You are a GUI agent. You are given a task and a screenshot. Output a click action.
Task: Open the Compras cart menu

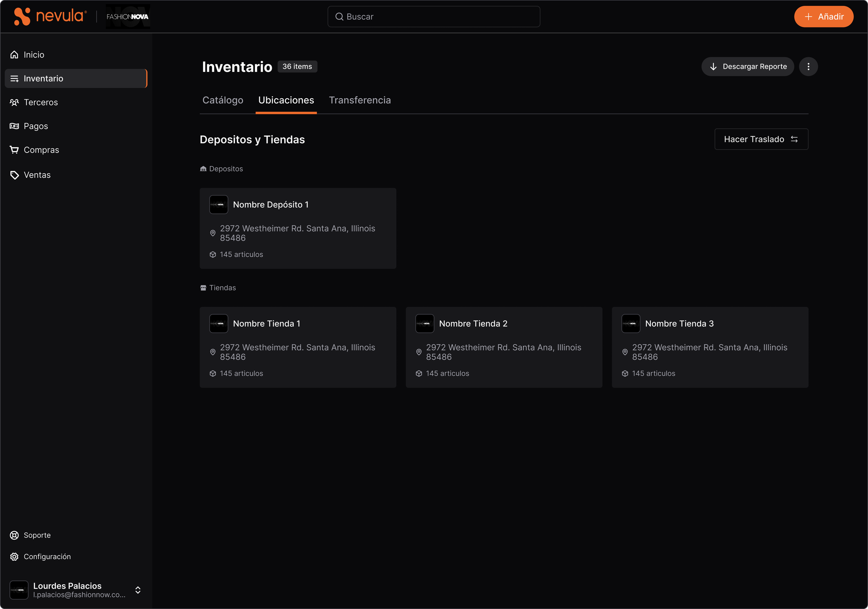point(14,150)
